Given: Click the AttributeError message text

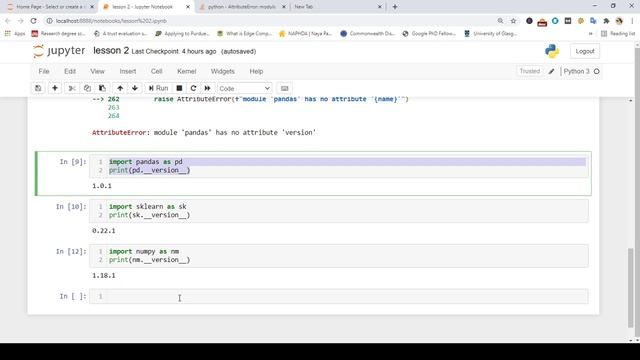Looking at the screenshot, I should click(x=204, y=133).
